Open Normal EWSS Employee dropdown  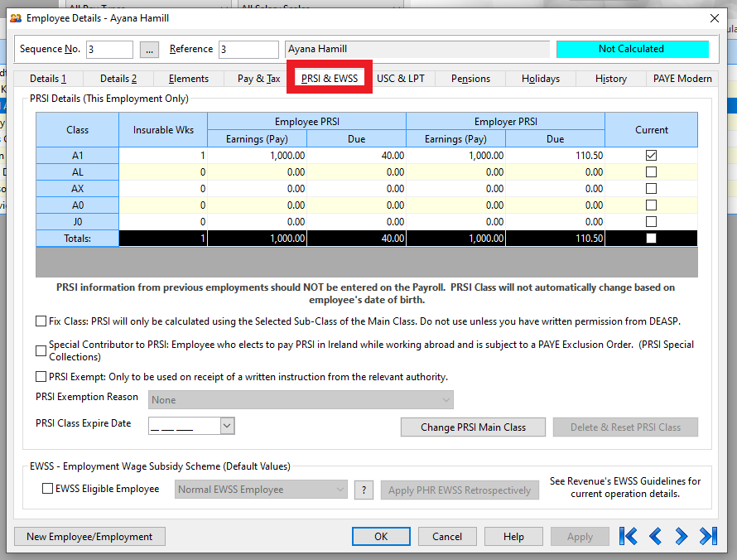point(261,490)
